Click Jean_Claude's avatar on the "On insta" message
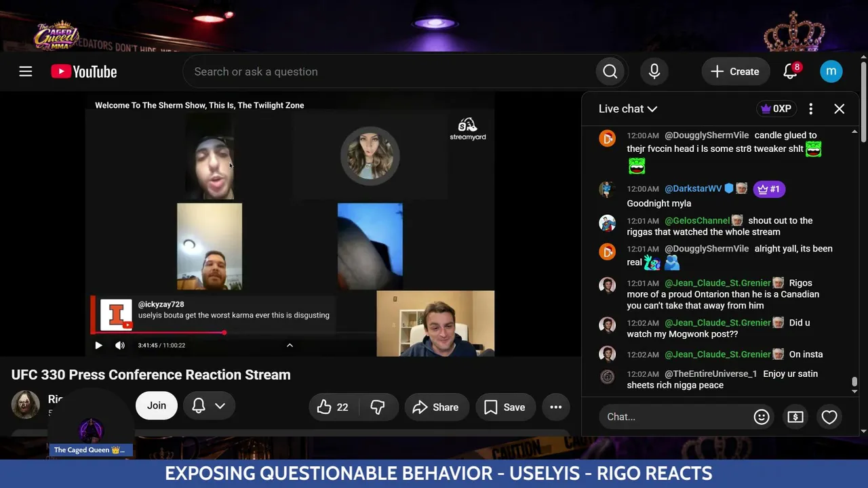 click(x=607, y=354)
